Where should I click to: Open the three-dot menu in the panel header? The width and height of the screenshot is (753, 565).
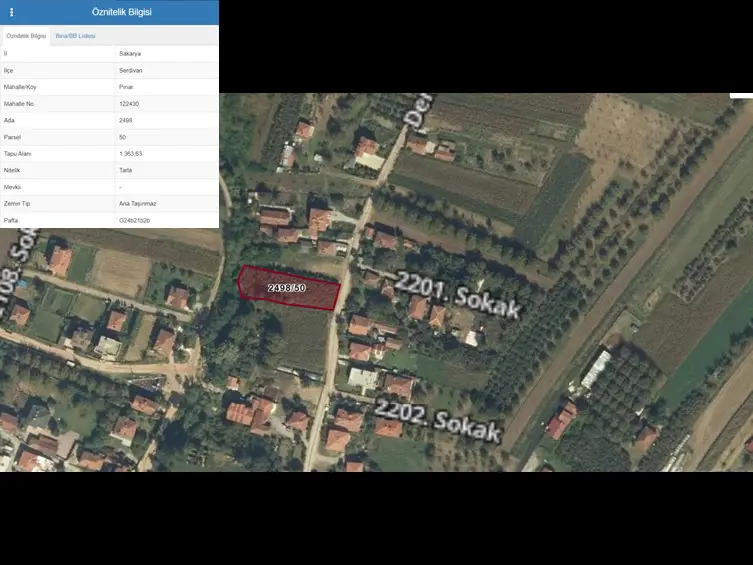(x=12, y=12)
